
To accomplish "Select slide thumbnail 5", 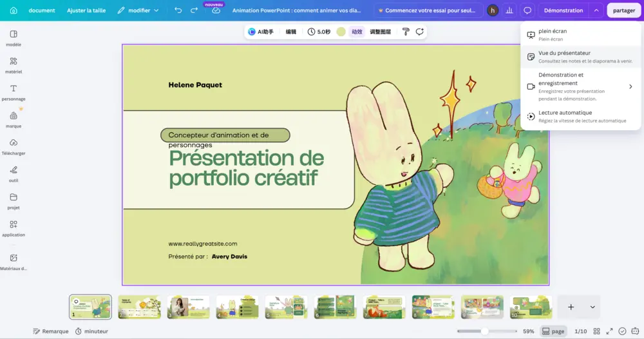I will tap(287, 307).
